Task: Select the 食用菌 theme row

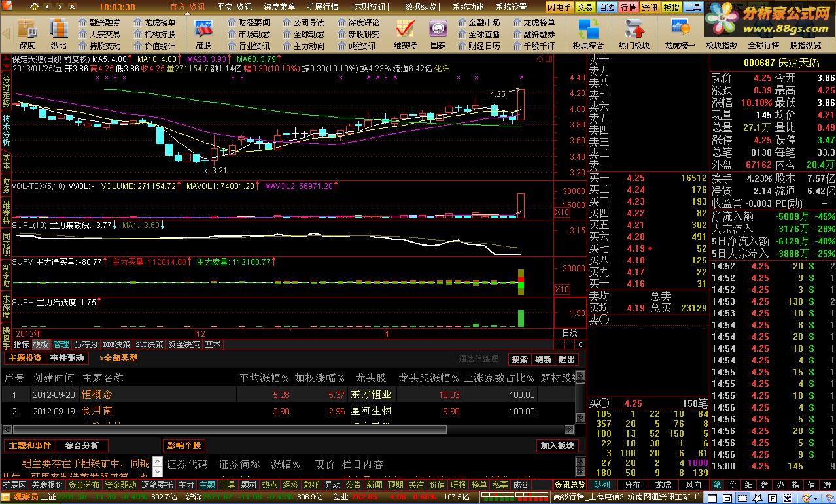Action: [288, 411]
